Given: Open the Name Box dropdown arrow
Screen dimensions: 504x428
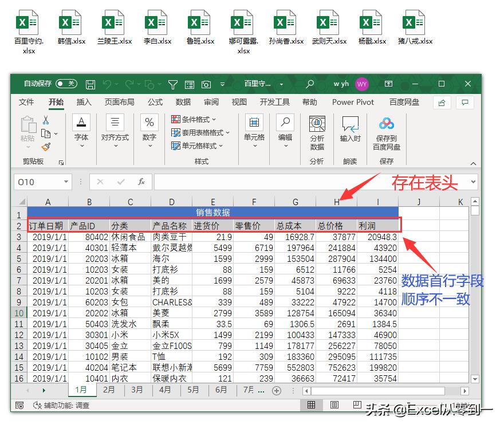Looking at the screenshot, I should pyautogui.click(x=68, y=182).
